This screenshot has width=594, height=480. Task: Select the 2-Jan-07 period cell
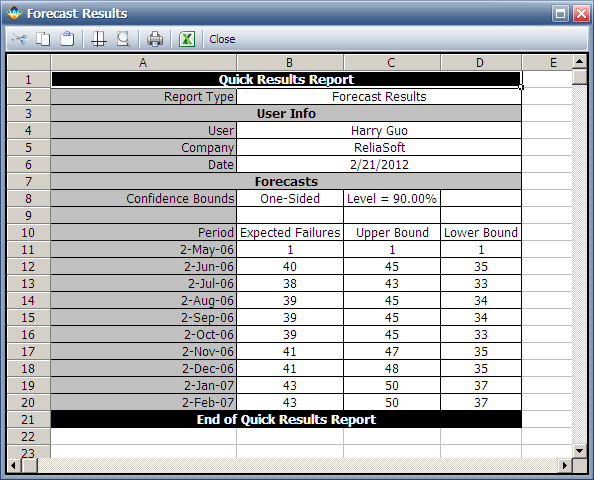coord(144,385)
